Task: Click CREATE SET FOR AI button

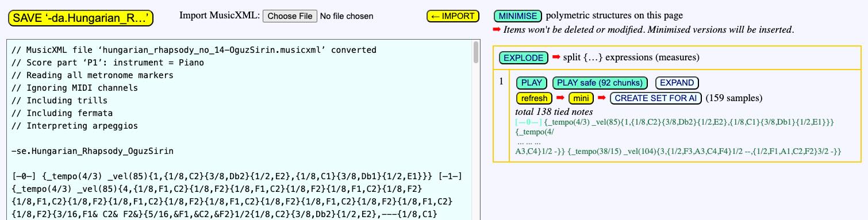Action: tap(656, 98)
